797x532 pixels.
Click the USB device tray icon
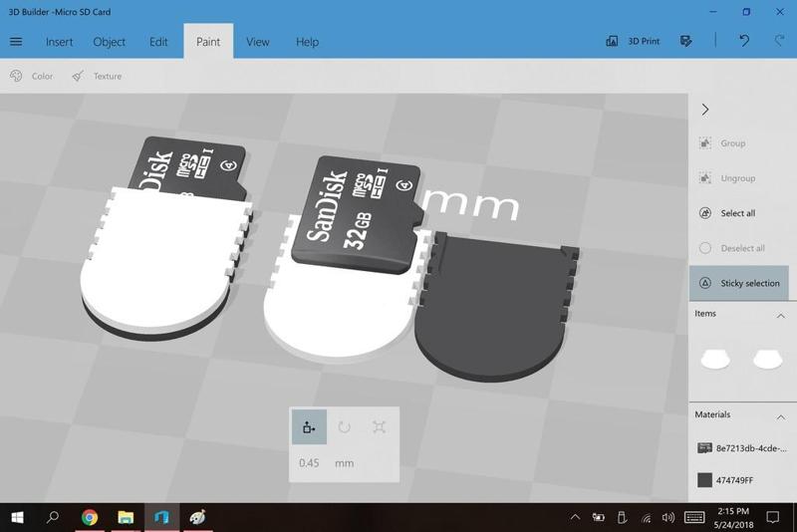(x=622, y=517)
